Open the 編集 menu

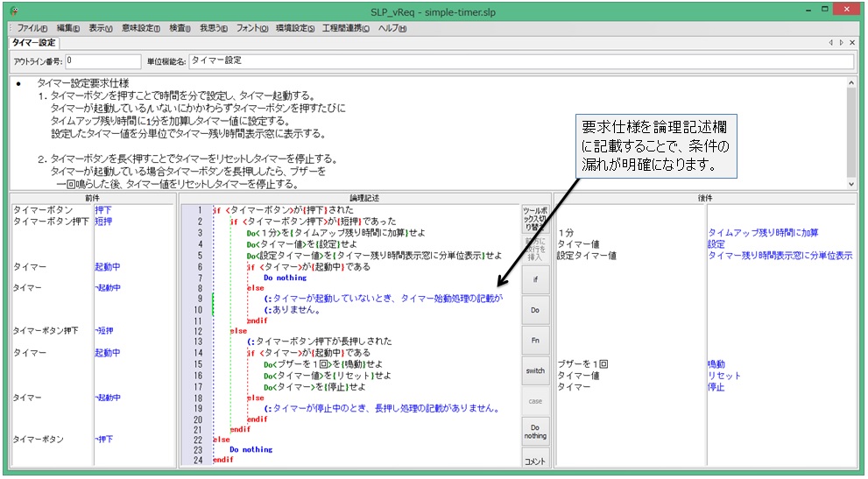(x=68, y=28)
